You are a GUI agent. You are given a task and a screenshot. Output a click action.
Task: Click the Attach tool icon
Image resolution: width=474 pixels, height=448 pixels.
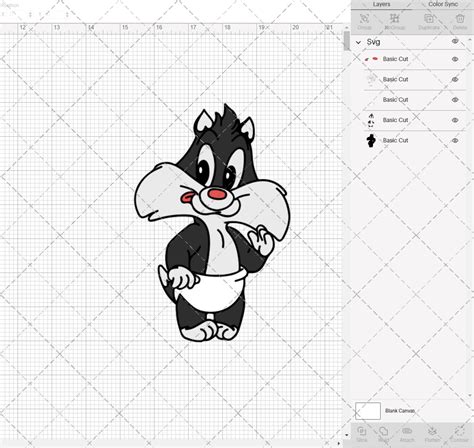click(x=407, y=431)
